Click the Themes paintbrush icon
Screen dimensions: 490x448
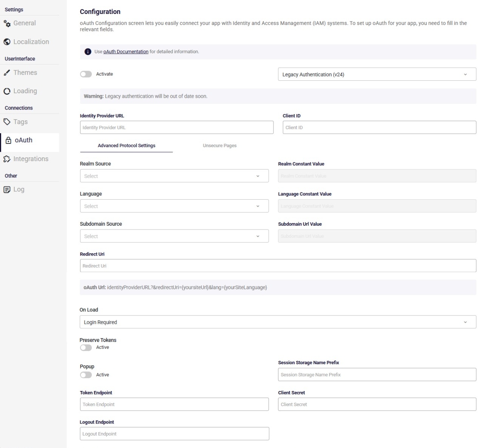(x=7, y=73)
